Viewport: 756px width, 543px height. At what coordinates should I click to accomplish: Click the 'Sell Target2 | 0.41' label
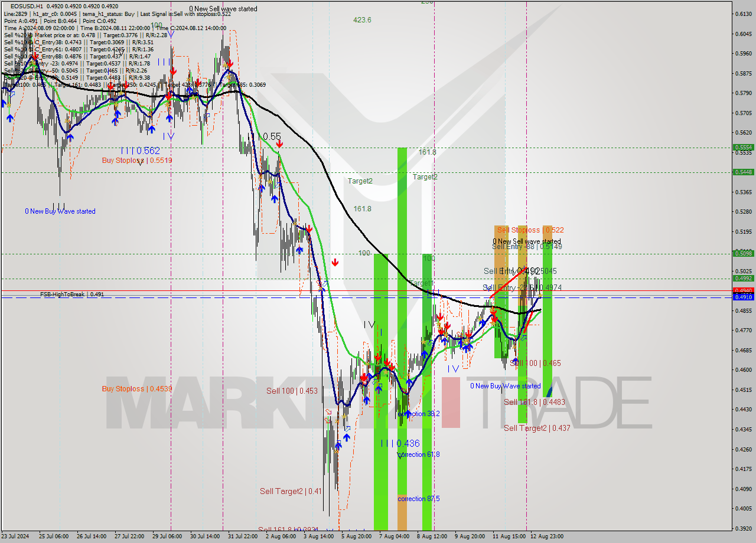click(x=291, y=491)
